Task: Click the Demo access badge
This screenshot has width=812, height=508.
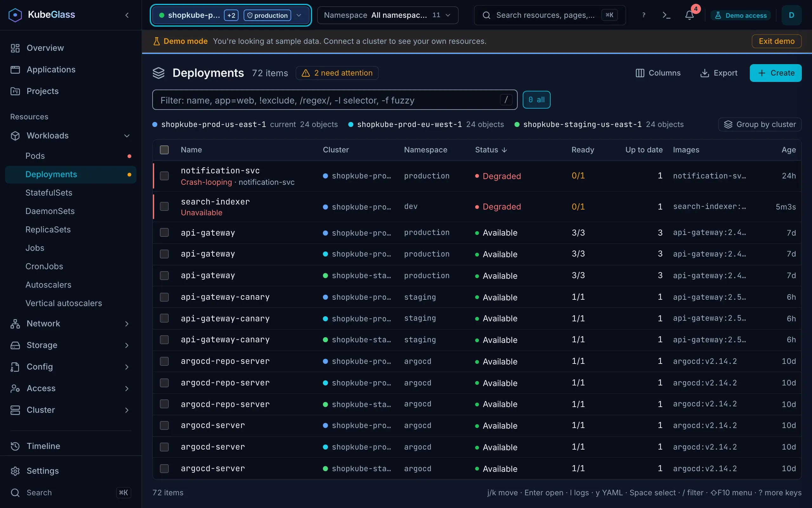Action: pyautogui.click(x=741, y=15)
